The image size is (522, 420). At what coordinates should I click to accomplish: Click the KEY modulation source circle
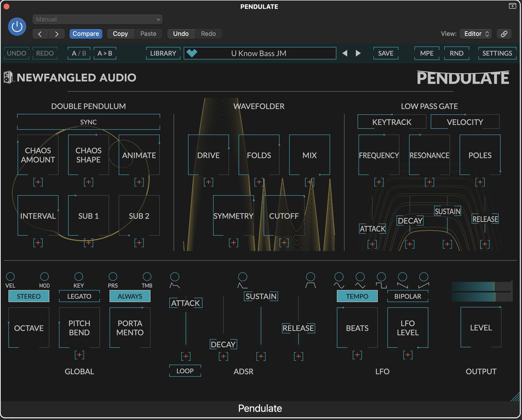[79, 277]
